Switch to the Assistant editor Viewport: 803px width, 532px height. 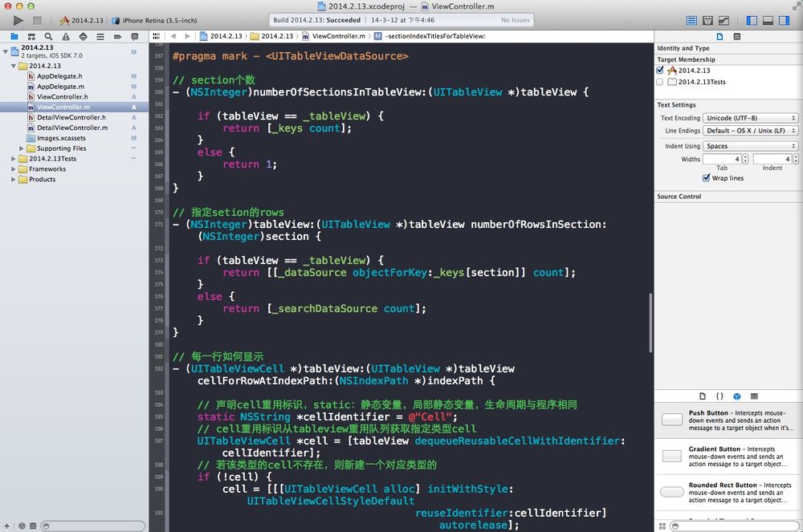click(707, 21)
